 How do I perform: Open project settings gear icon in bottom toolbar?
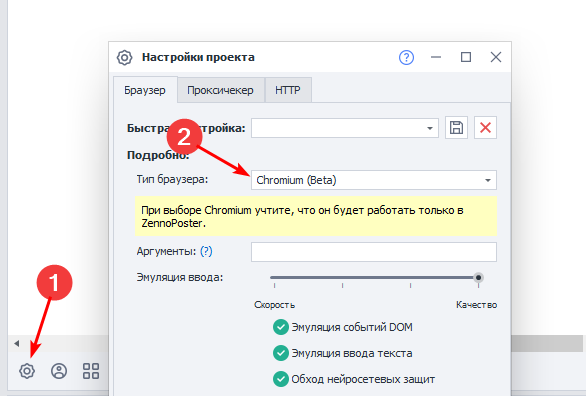pos(27,371)
